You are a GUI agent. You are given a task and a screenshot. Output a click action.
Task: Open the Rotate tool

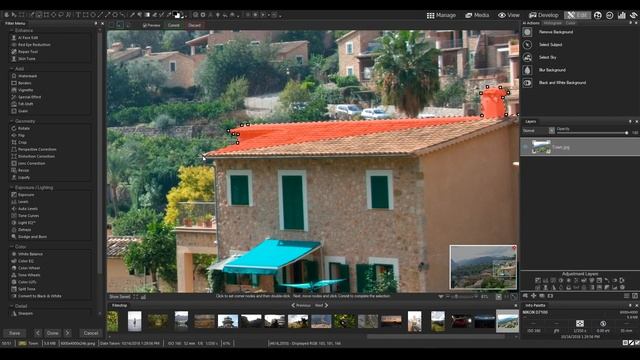[x=21, y=128]
